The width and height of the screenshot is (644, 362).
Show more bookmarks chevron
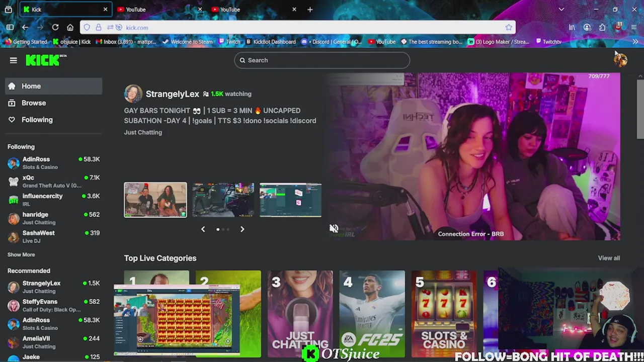click(x=635, y=42)
